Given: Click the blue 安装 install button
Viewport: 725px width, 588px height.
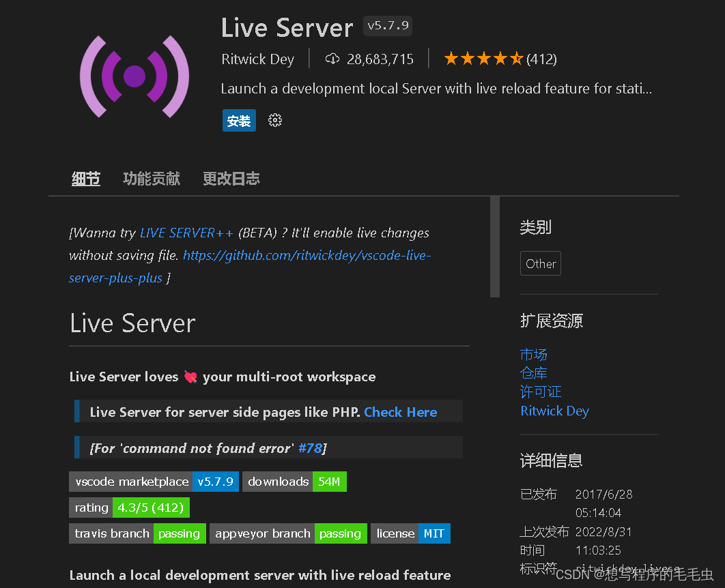Looking at the screenshot, I should tap(239, 121).
